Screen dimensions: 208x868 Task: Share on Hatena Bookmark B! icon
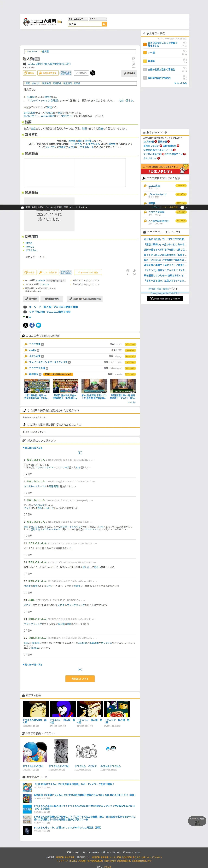pyautogui.click(x=39, y=325)
